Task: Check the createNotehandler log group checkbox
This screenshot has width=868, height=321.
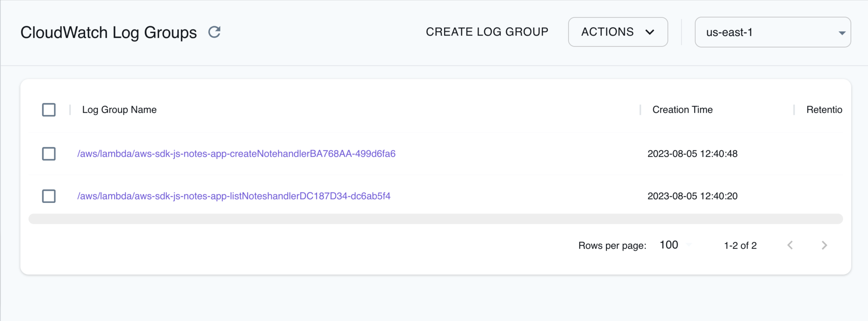Action: [x=49, y=154]
